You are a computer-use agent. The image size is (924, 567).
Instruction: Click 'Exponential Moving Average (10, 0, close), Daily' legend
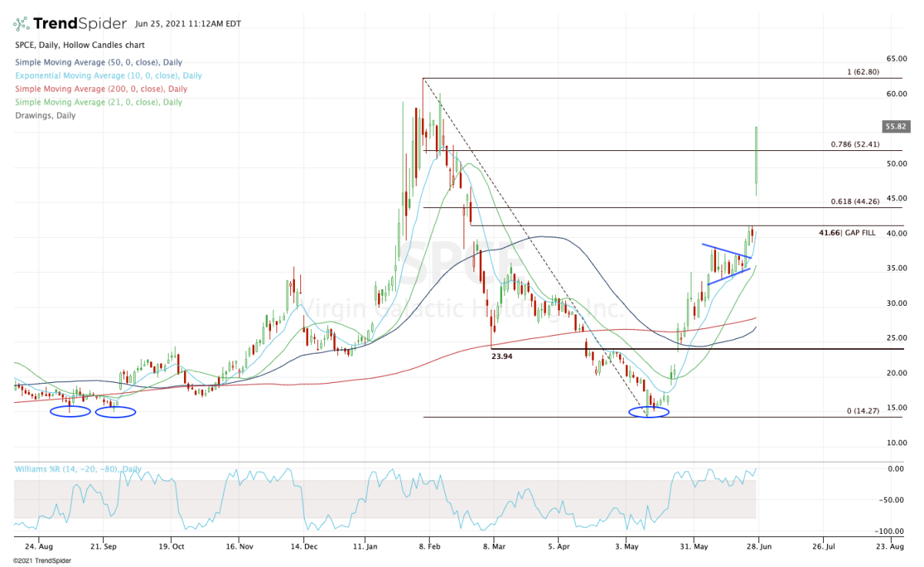[x=108, y=75]
